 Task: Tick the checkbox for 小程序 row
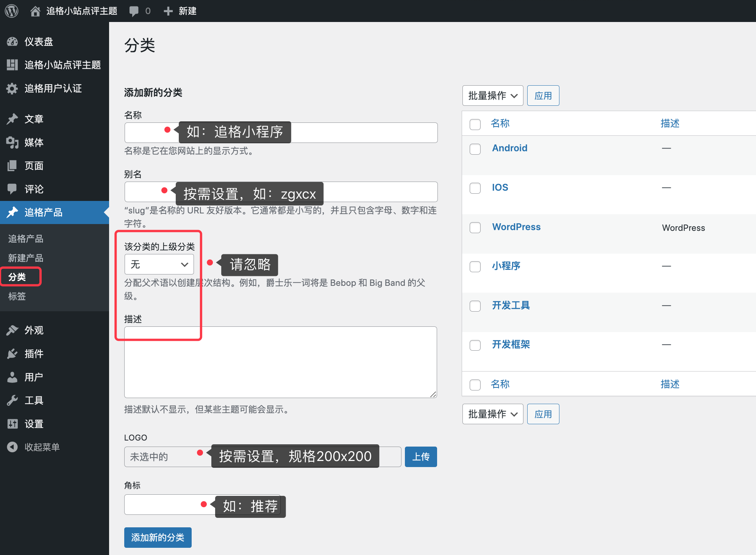point(475,267)
